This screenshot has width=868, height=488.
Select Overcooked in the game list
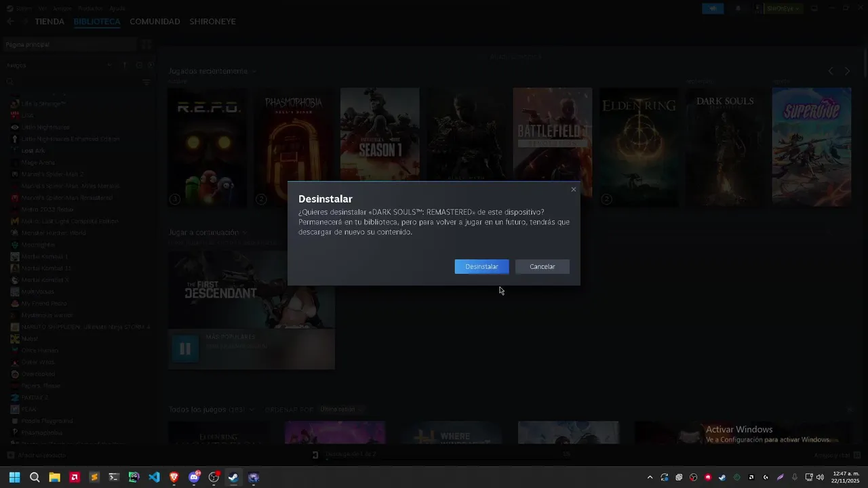[x=38, y=374]
